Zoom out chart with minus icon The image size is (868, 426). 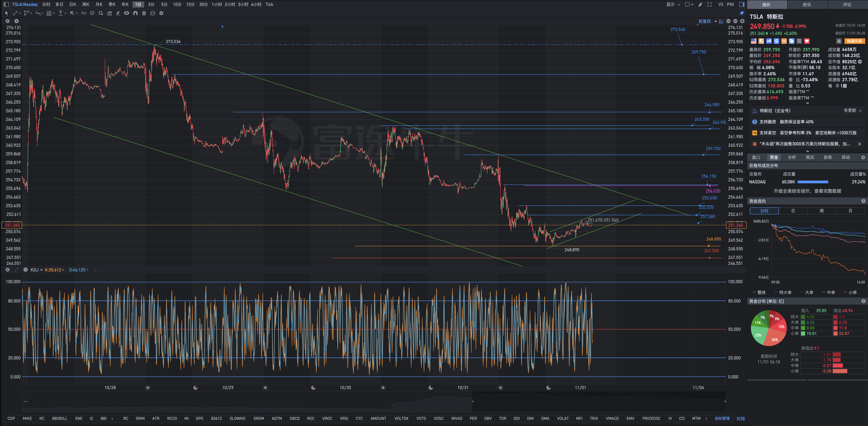[x=735, y=21]
